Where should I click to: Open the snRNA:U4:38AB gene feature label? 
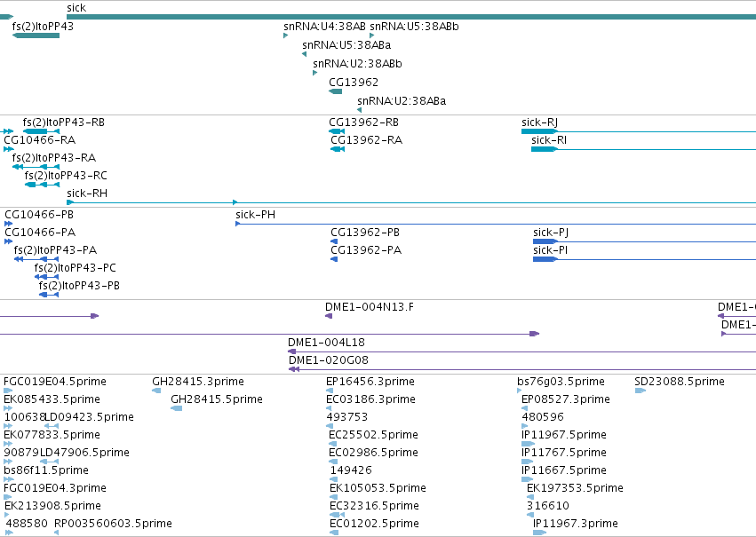[324, 26]
